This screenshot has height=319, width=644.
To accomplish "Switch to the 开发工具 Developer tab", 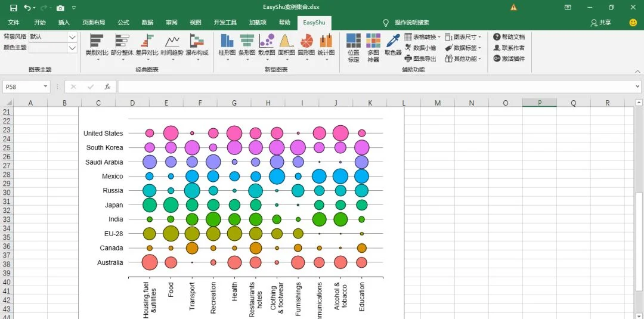I will [x=225, y=23].
